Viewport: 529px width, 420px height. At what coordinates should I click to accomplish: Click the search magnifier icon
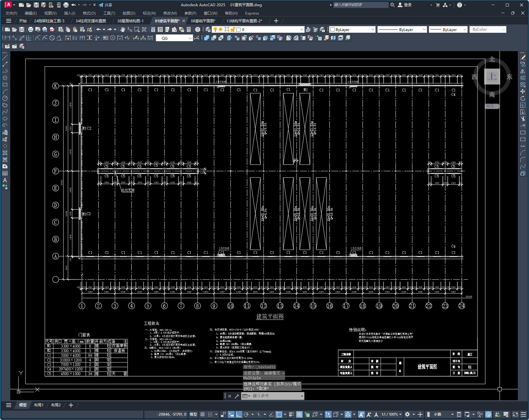click(x=392, y=5)
